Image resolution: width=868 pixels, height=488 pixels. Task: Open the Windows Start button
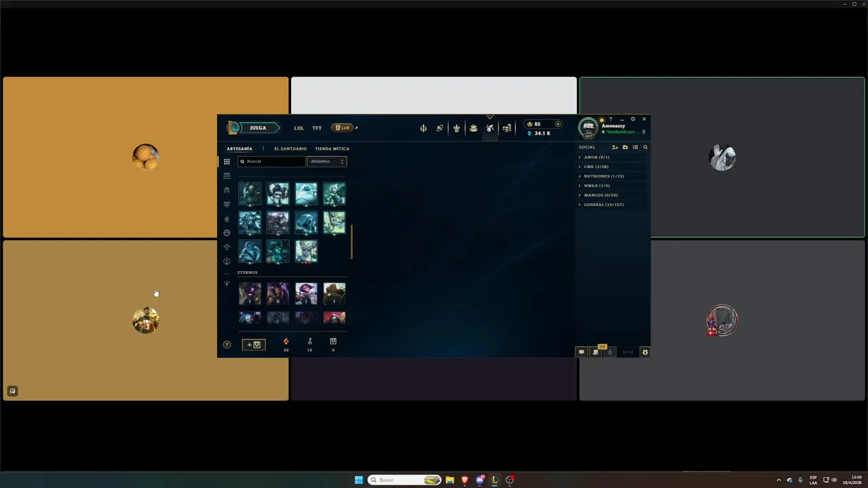click(x=359, y=480)
